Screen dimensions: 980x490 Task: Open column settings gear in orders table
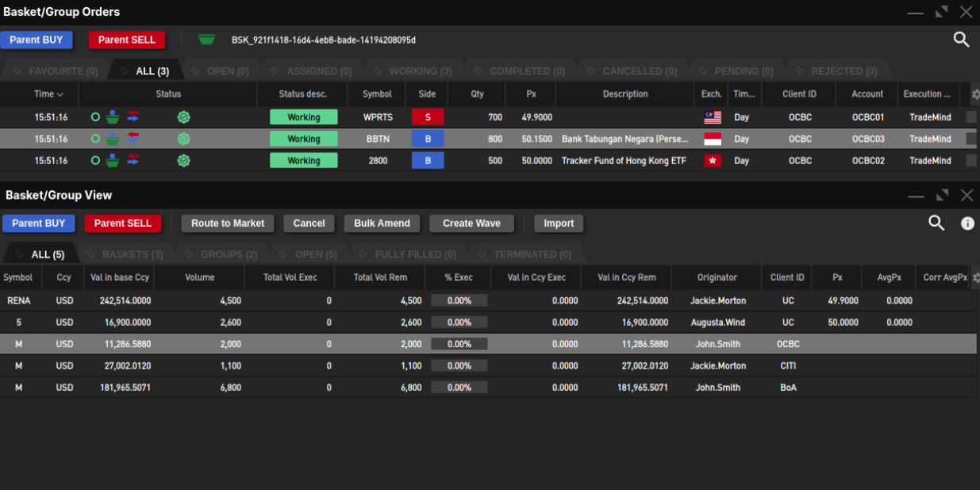(x=975, y=94)
